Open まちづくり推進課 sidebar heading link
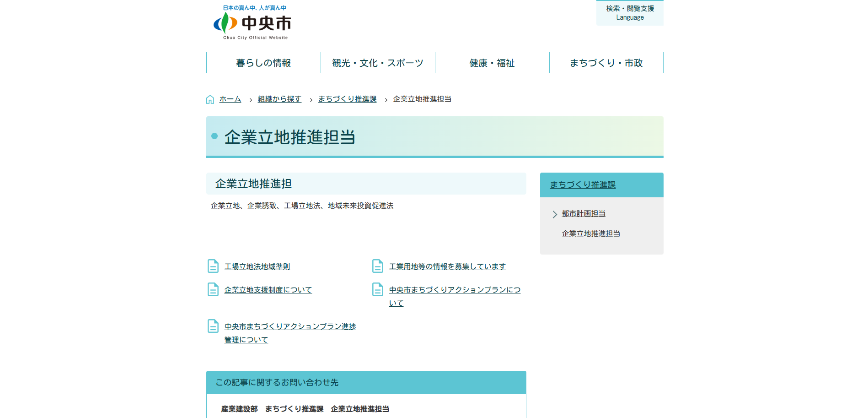 583,185
